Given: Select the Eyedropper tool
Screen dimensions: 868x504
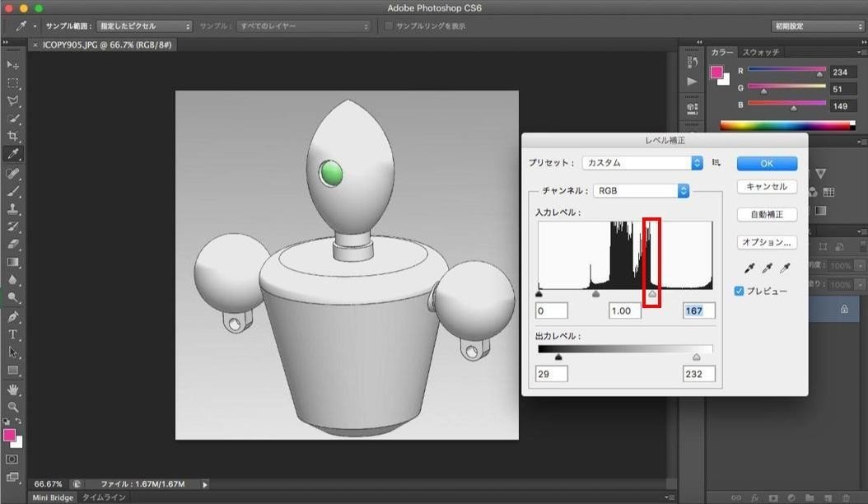Looking at the screenshot, I should tap(12, 154).
